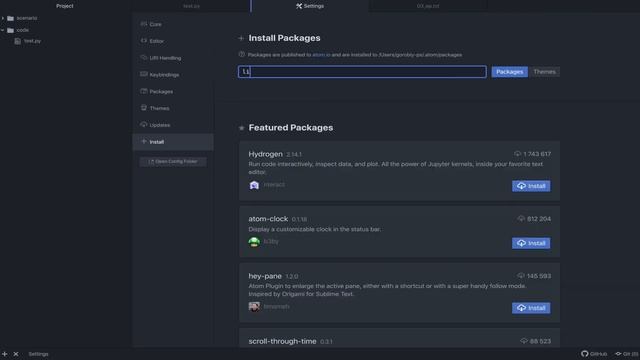The width and height of the screenshot is (640, 360).
Task: Open the Core settings section
Action: click(x=173, y=24)
